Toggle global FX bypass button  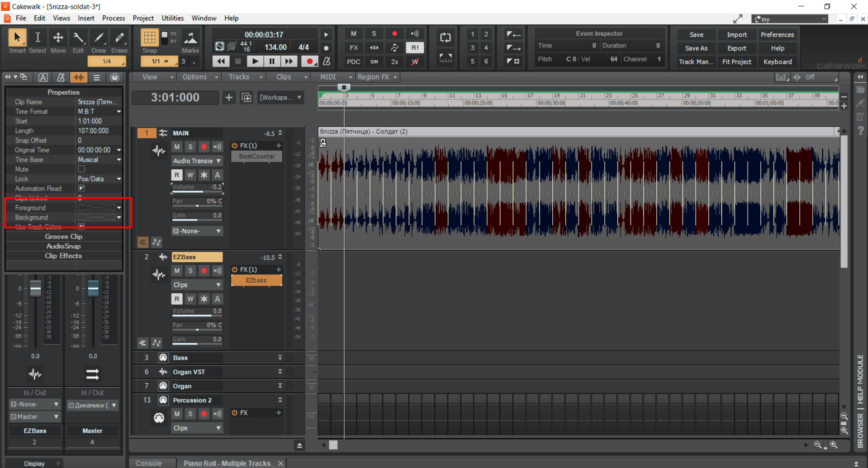coord(354,48)
